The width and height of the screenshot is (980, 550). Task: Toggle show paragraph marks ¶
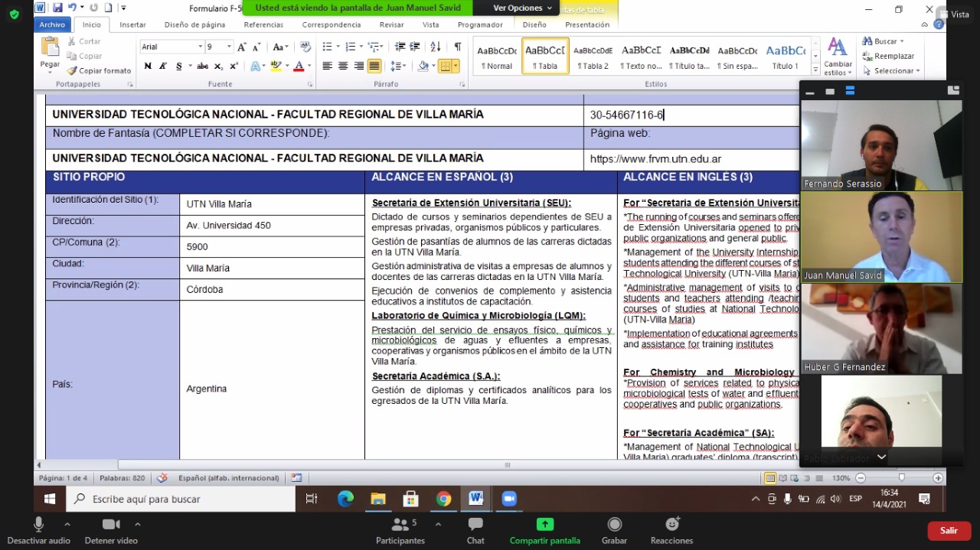pos(457,47)
